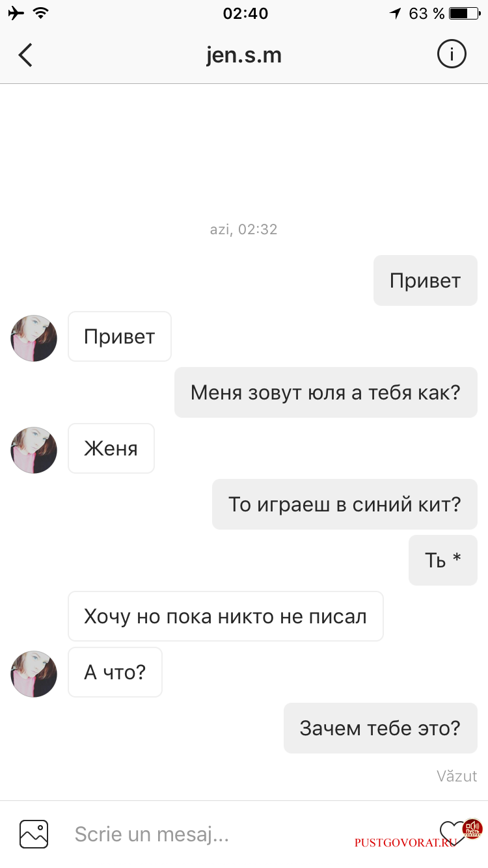488x868 pixels.
Task: Open conversation info circle icon
Action: tap(452, 54)
